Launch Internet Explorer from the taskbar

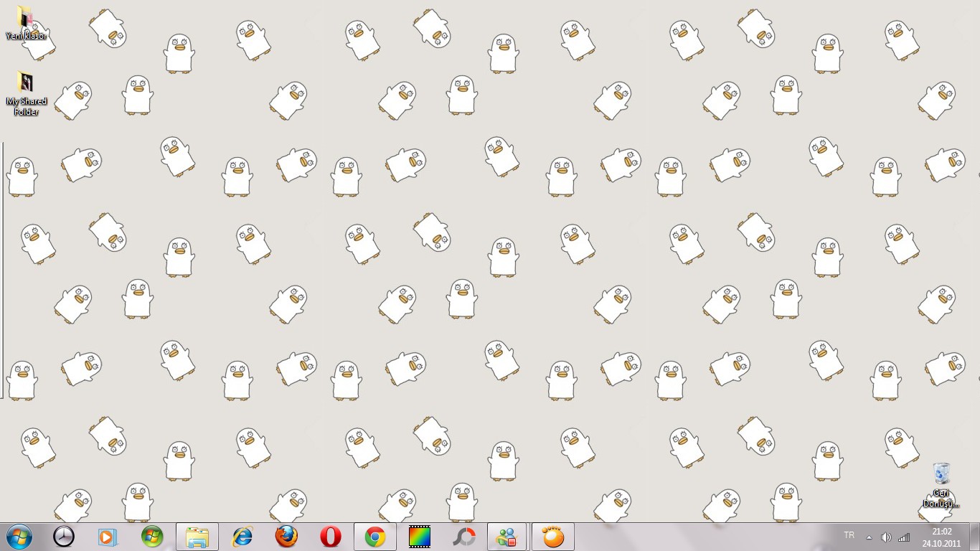(242, 537)
